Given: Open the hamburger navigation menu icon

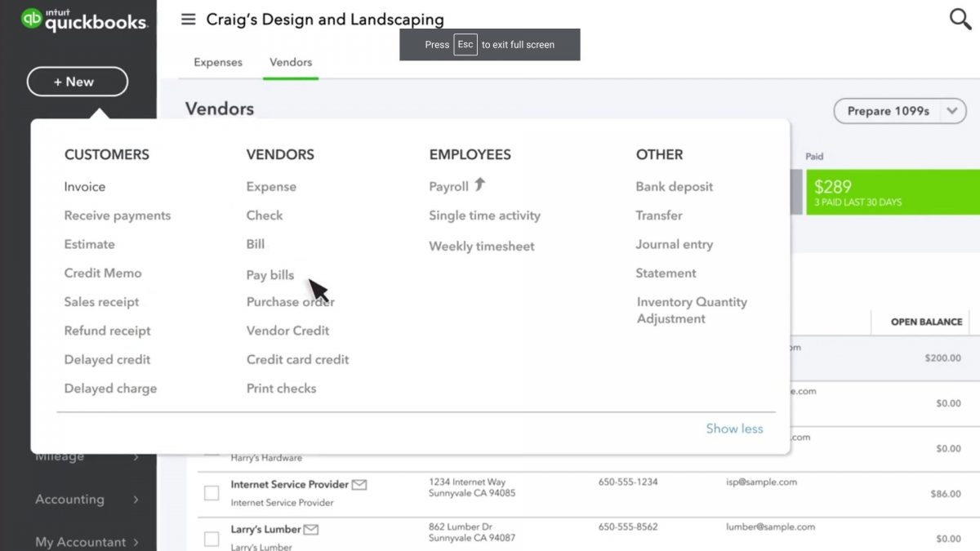Looking at the screenshot, I should click(x=189, y=19).
